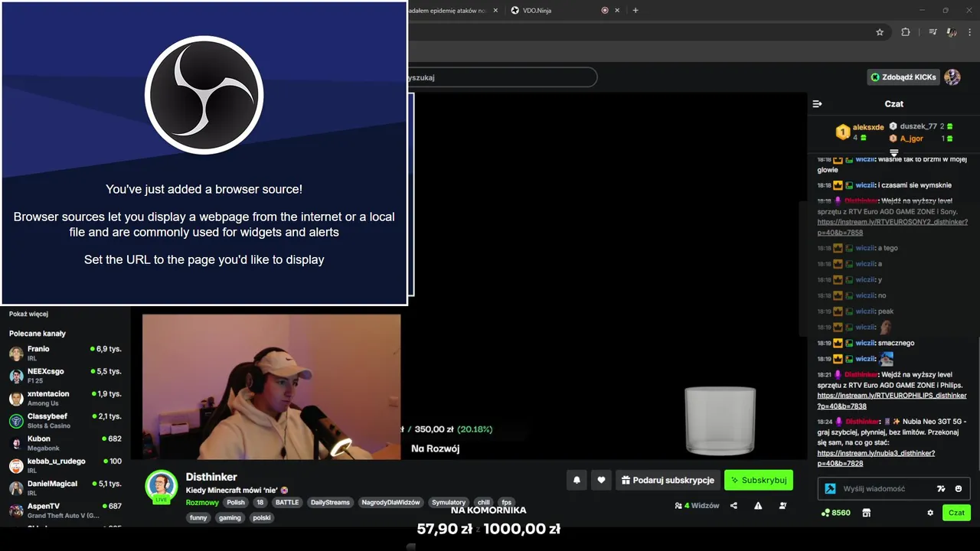Click wiczii username beside 'smacznego' message

click(865, 343)
